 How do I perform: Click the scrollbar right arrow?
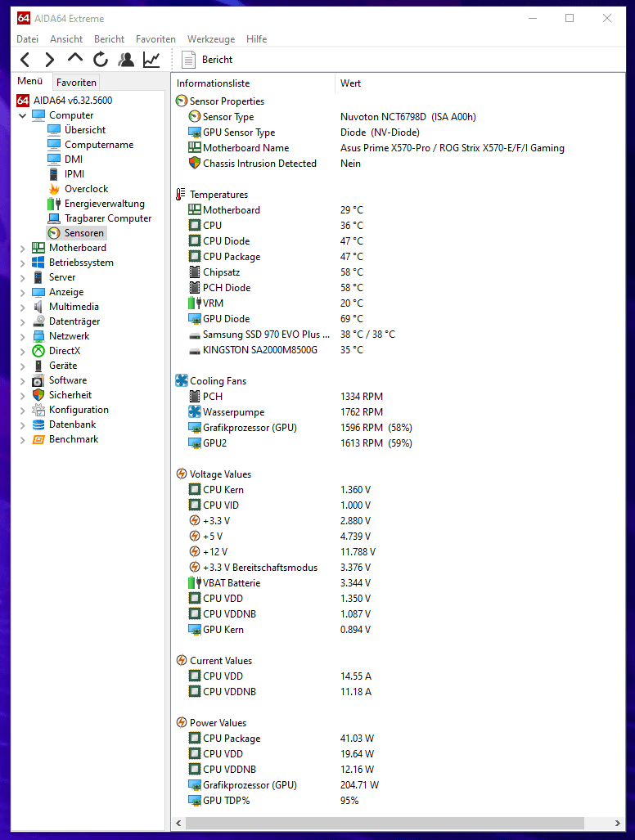coord(617,823)
